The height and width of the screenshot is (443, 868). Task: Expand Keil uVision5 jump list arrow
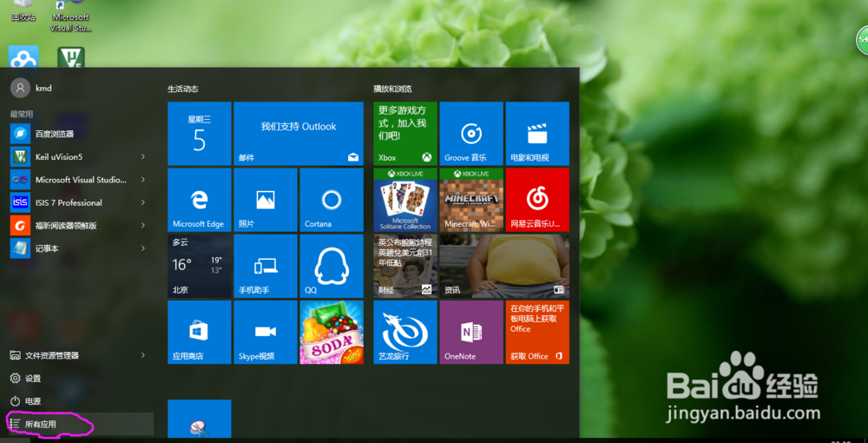pos(143,156)
